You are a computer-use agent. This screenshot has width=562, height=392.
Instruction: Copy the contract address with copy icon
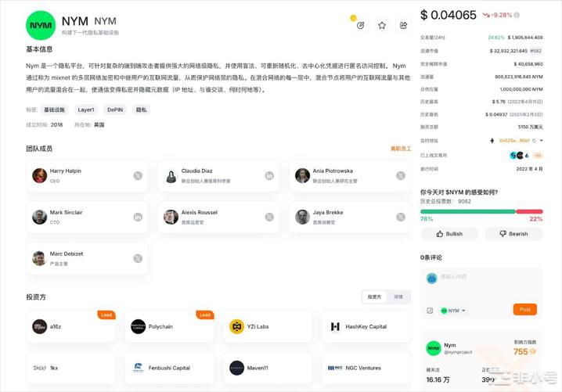point(535,141)
